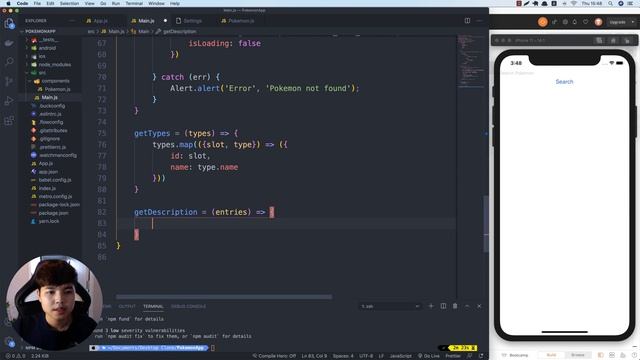Expand the ios folder
This screenshot has width=640, height=360.
(x=41, y=56)
